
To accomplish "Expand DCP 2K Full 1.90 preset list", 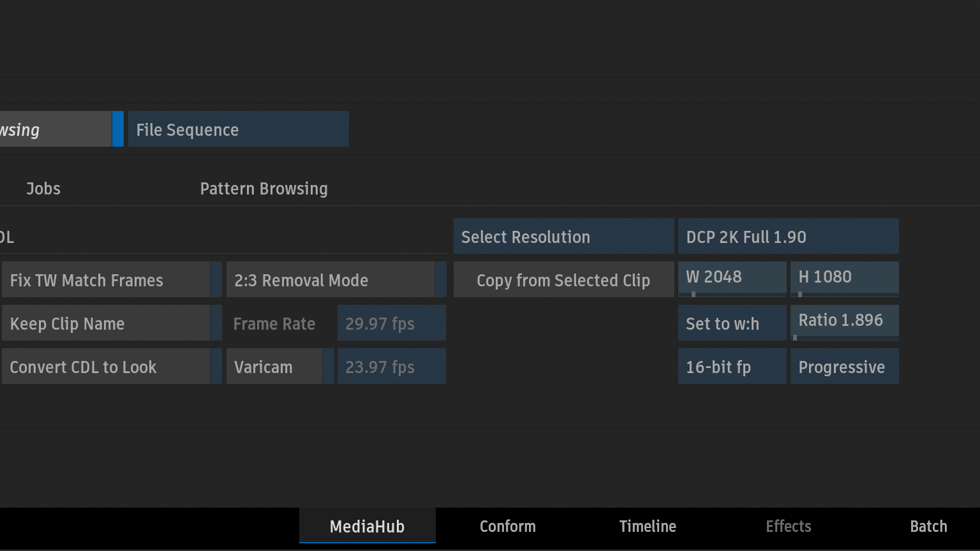I will (788, 237).
